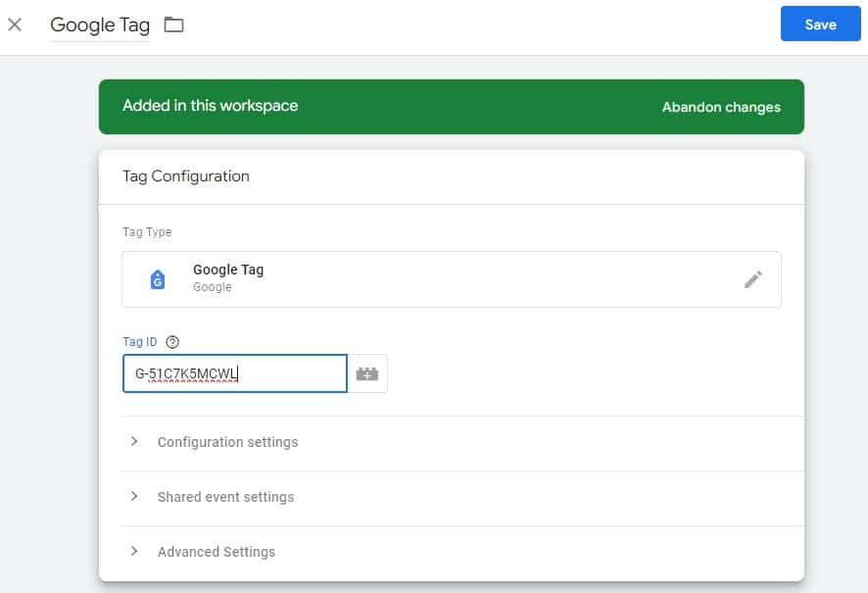This screenshot has width=868, height=593.
Task: Click the Shared event settings label
Action: (x=226, y=497)
